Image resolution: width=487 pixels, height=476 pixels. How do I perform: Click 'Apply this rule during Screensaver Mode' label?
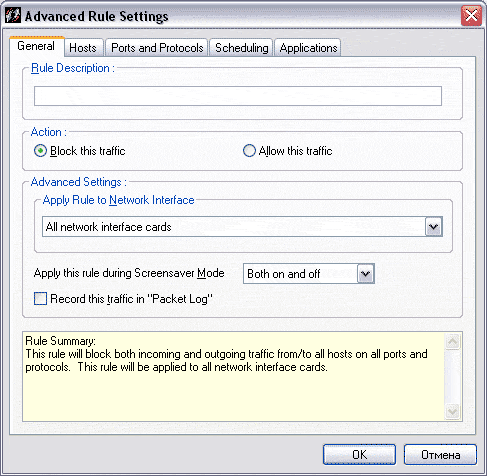pos(129,273)
